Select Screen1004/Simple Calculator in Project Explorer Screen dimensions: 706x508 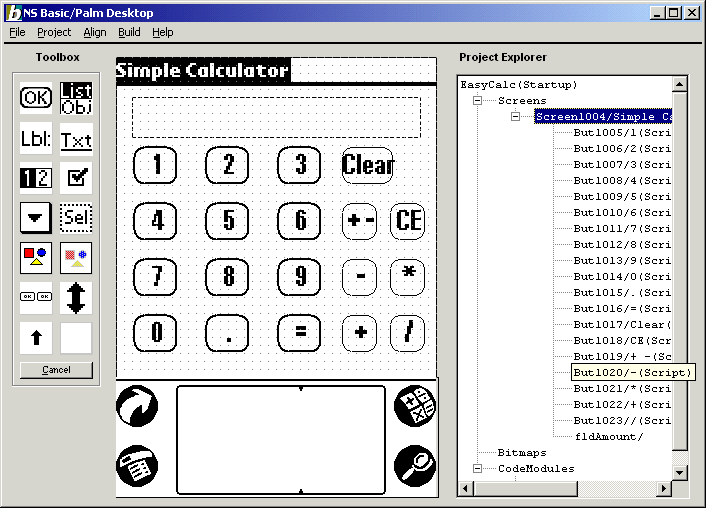(x=603, y=117)
